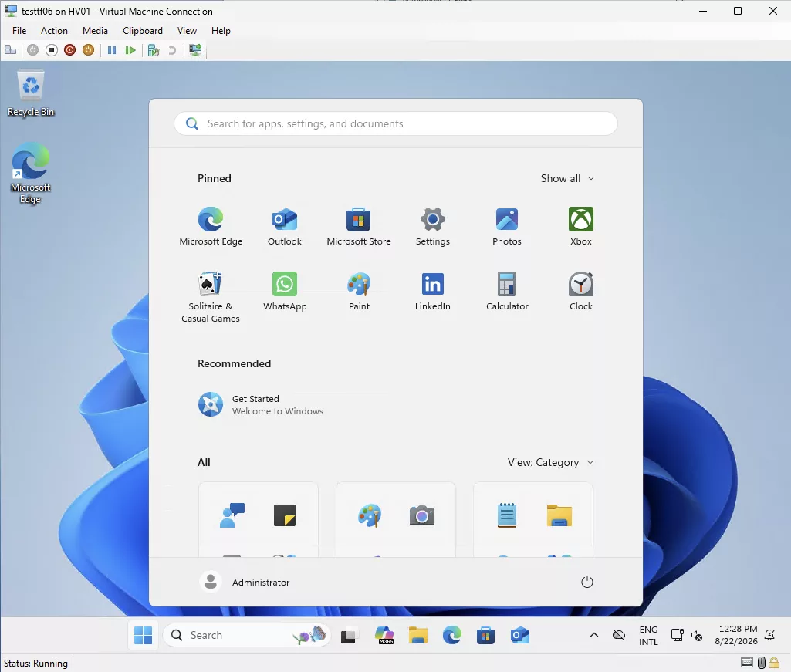Screen dimensions: 791x672
Task: Launch Outlook from pinned apps
Action: 285,227
